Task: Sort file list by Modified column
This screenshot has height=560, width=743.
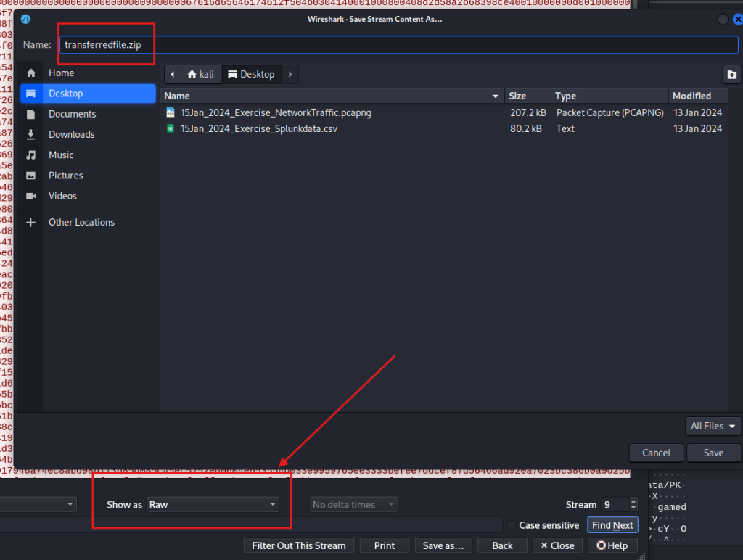Action: point(697,96)
